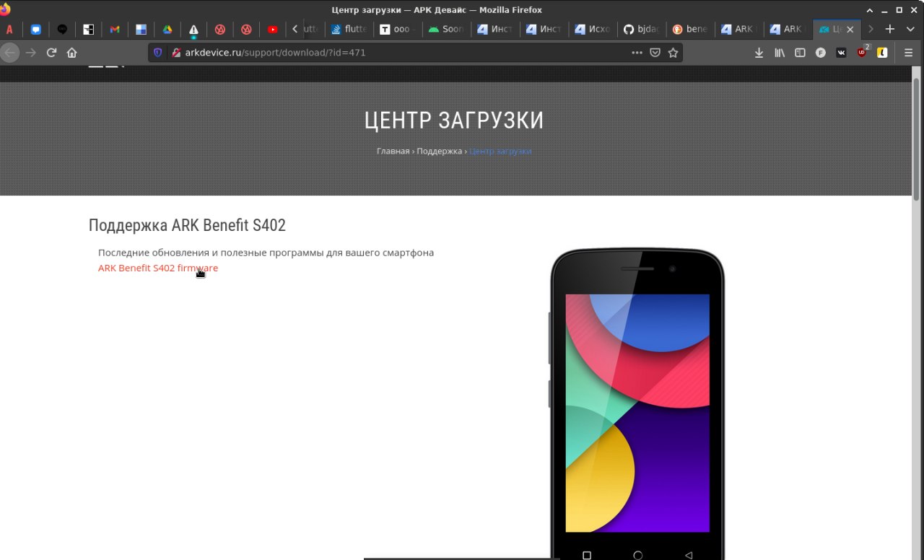The height and width of the screenshot is (560, 924).
Task: Open the pinned tab with red letter A
Action: (x=9, y=30)
